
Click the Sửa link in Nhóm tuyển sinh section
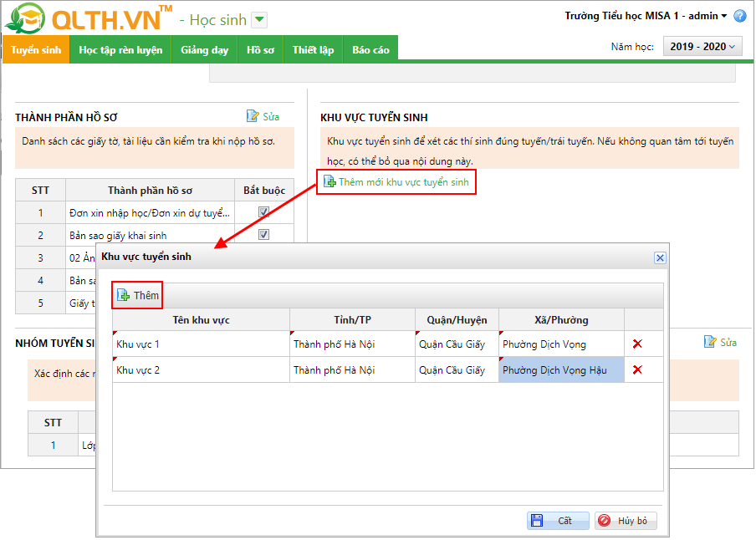(728, 343)
